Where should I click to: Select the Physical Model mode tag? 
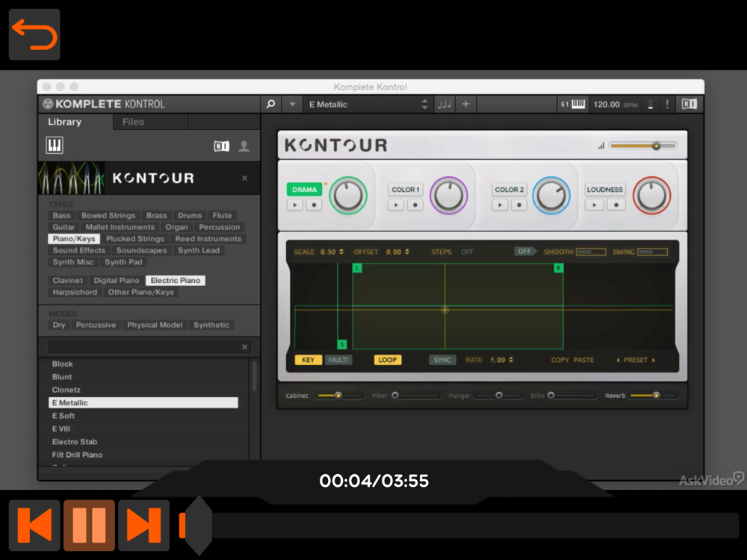tap(155, 325)
